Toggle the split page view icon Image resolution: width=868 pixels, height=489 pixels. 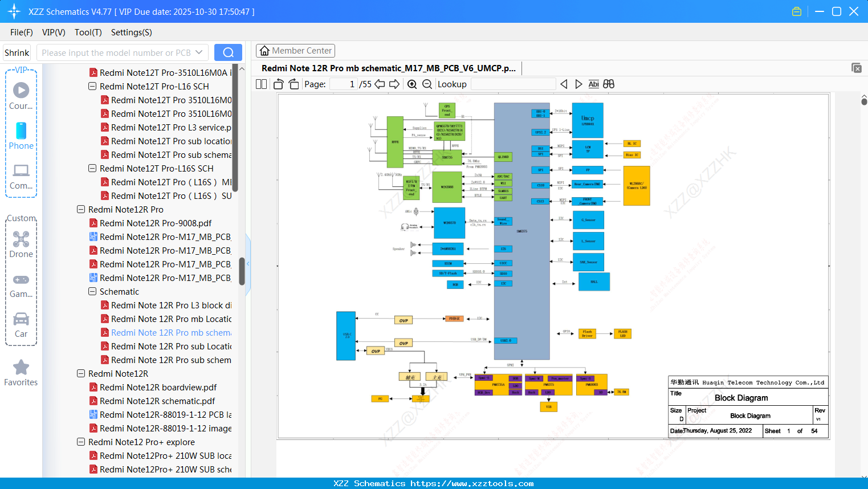[x=261, y=84]
